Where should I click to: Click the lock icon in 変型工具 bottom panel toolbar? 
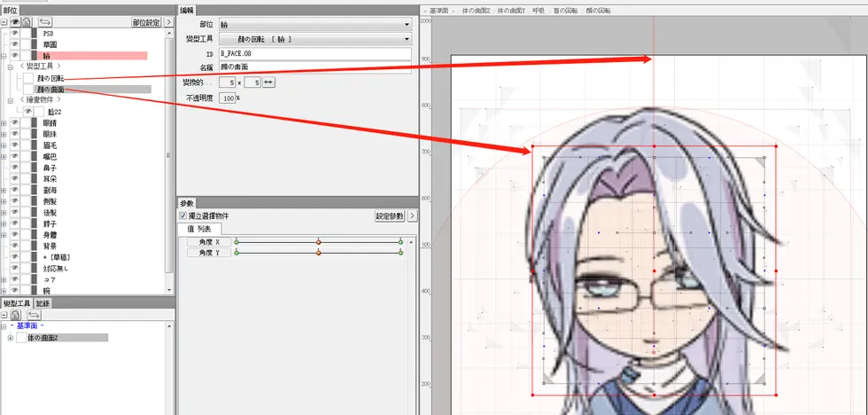click(15, 315)
